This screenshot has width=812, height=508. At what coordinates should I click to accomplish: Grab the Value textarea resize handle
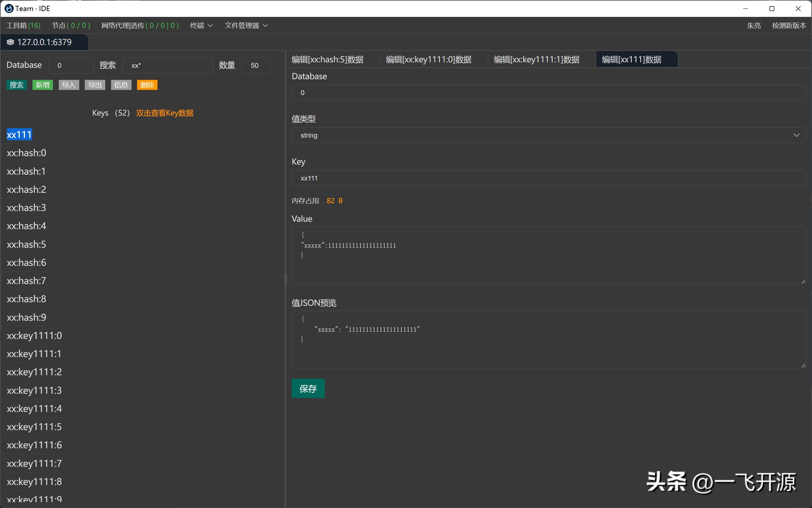coord(803,281)
